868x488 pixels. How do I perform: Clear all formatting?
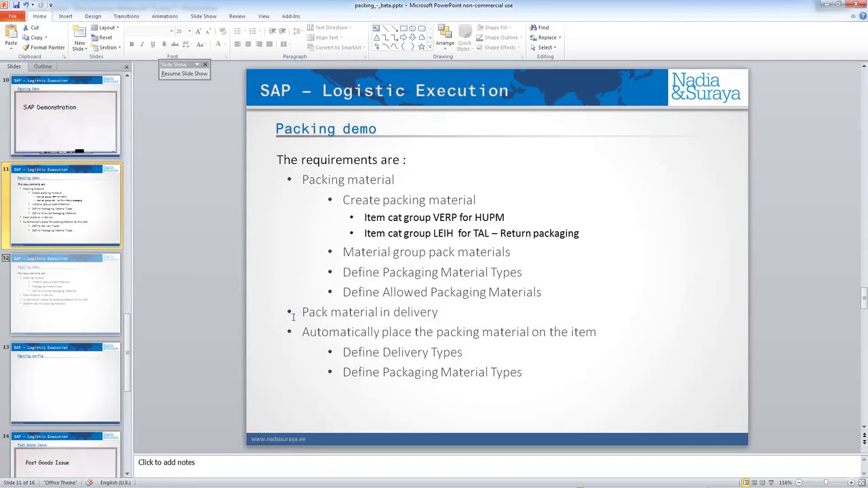[222, 31]
